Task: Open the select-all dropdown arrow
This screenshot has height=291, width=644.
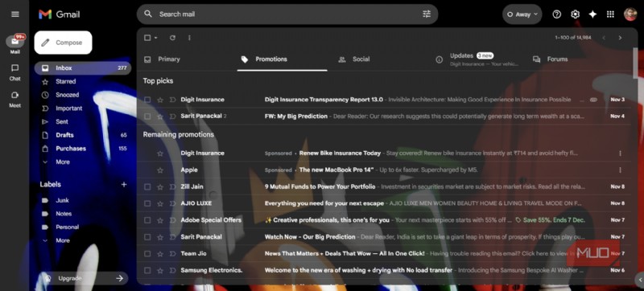Action: point(156,38)
